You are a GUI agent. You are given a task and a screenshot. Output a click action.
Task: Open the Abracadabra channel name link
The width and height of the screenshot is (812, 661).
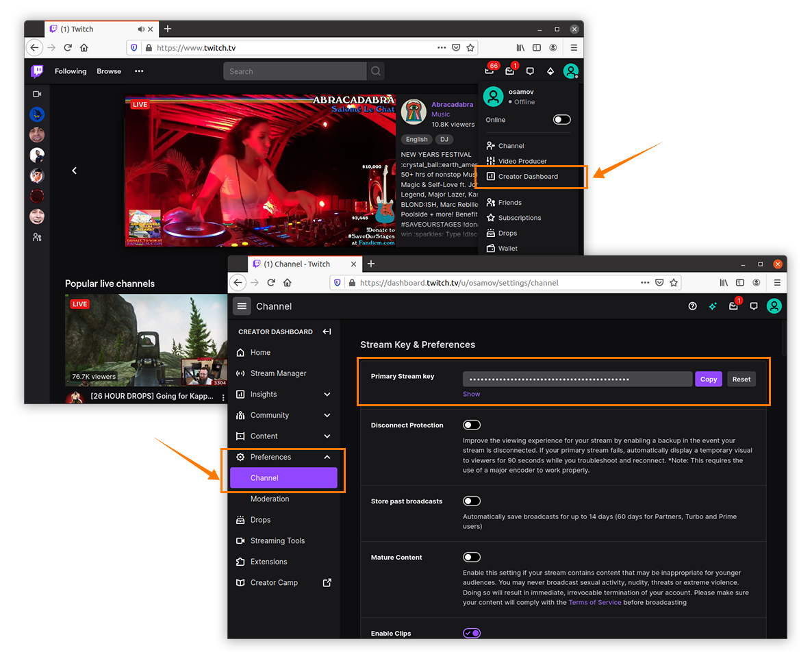pyautogui.click(x=452, y=104)
